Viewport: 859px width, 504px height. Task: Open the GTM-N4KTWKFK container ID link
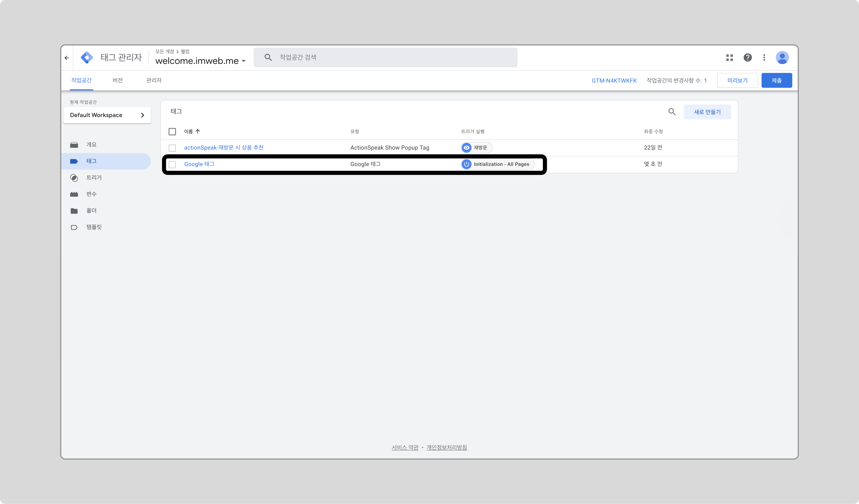614,81
